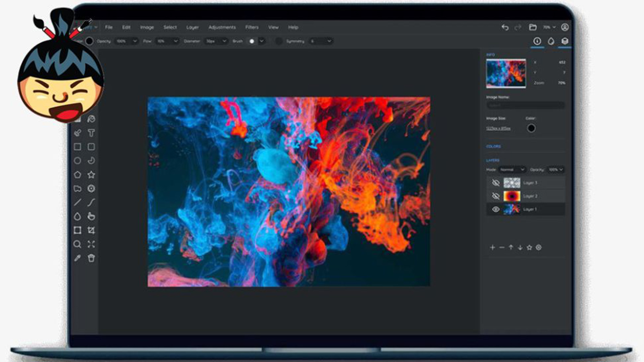Open the Flow dropdown
Screen dimensions: 644x362
[167, 41]
